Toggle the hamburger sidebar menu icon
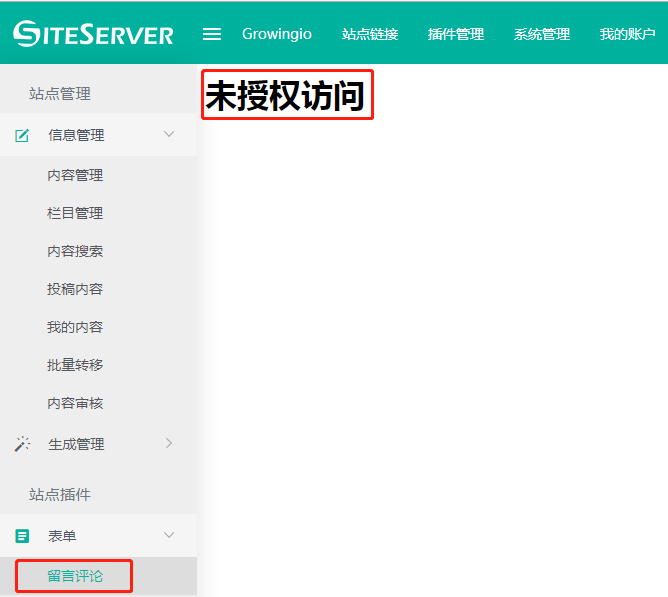Viewport: 668px width, 597px height. pos(212,34)
